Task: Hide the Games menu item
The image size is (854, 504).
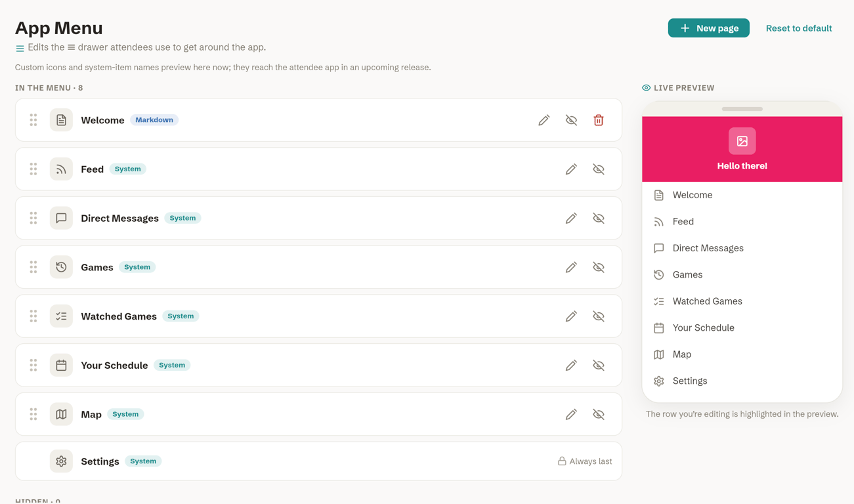Action: tap(599, 267)
